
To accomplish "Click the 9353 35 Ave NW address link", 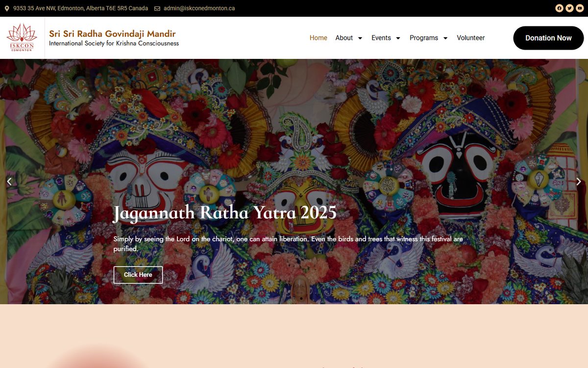I will pos(81,8).
